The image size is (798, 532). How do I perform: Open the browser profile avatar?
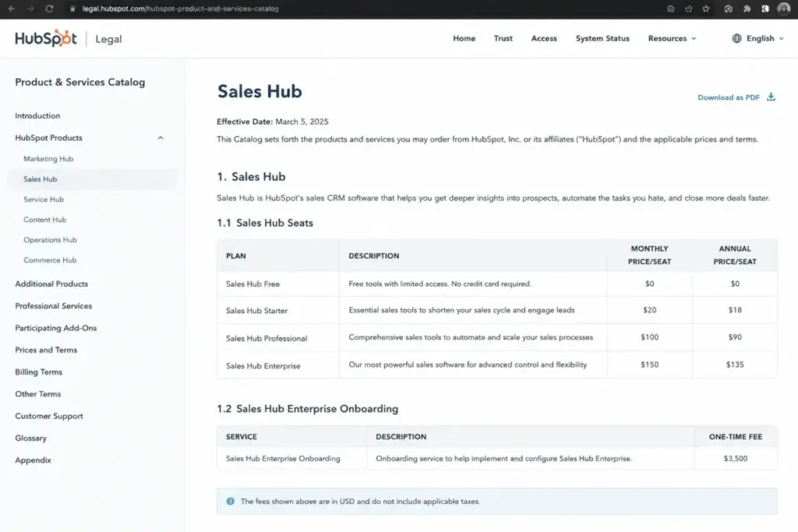coord(784,9)
